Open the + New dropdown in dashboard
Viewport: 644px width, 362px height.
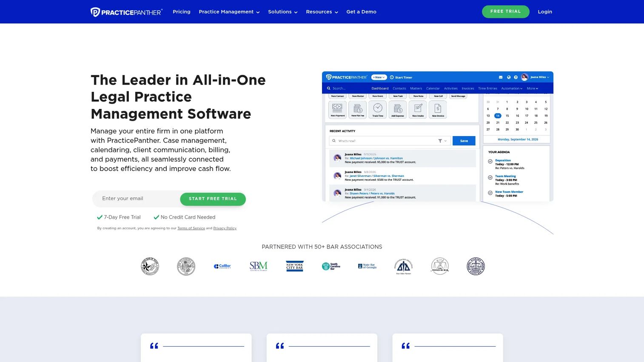[379, 77]
